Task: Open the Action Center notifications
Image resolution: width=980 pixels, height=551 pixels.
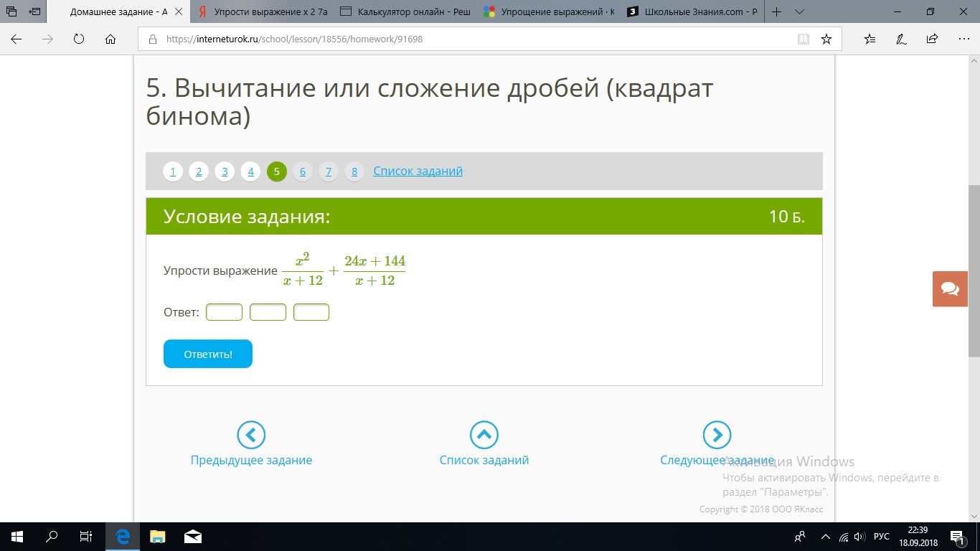Action: pyautogui.click(x=958, y=537)
